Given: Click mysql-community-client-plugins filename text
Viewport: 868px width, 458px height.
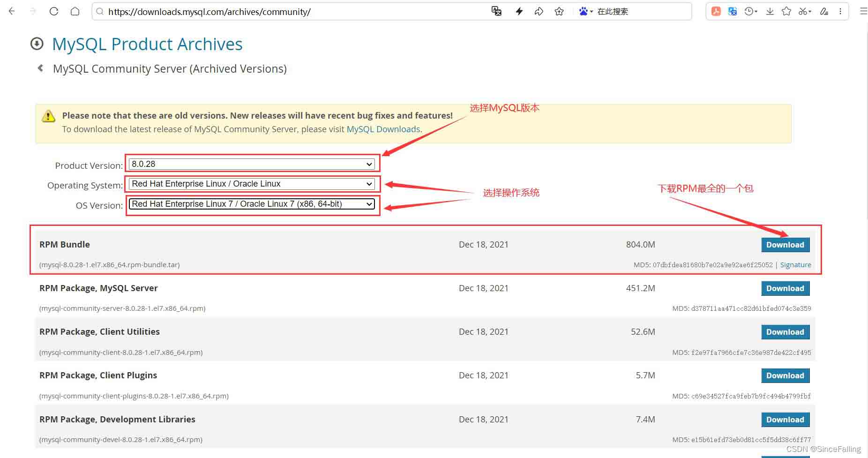Looking at the screenshot, I should pyautogui.click(x=134, y=396).
